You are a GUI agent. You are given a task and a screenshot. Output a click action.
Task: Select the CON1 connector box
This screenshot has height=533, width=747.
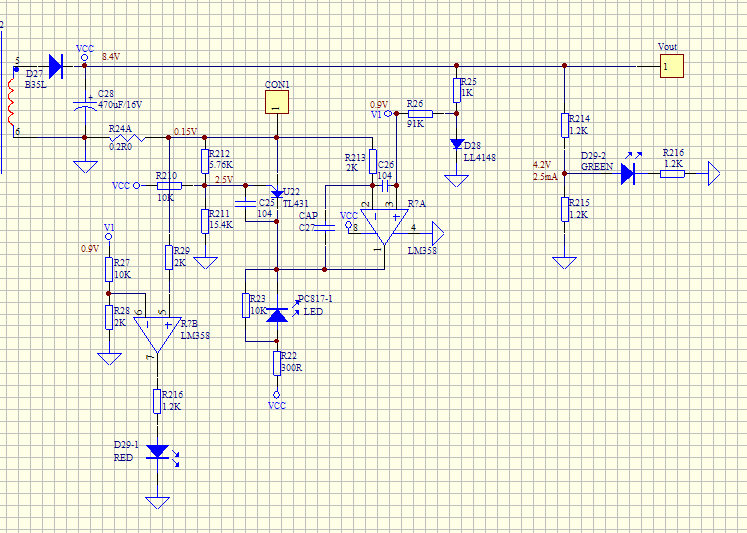point(276,101)
